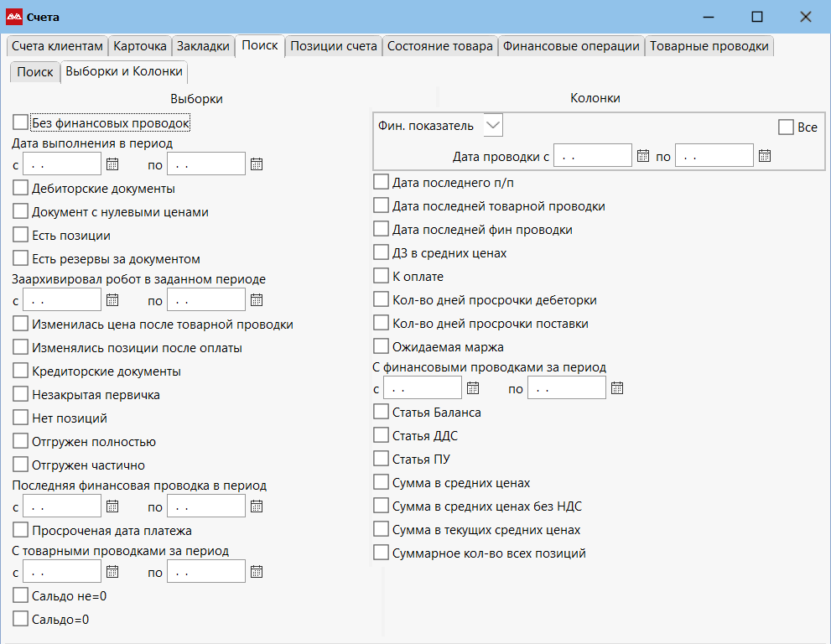Open calendar for Дата проводки по field

coord(765,156)
